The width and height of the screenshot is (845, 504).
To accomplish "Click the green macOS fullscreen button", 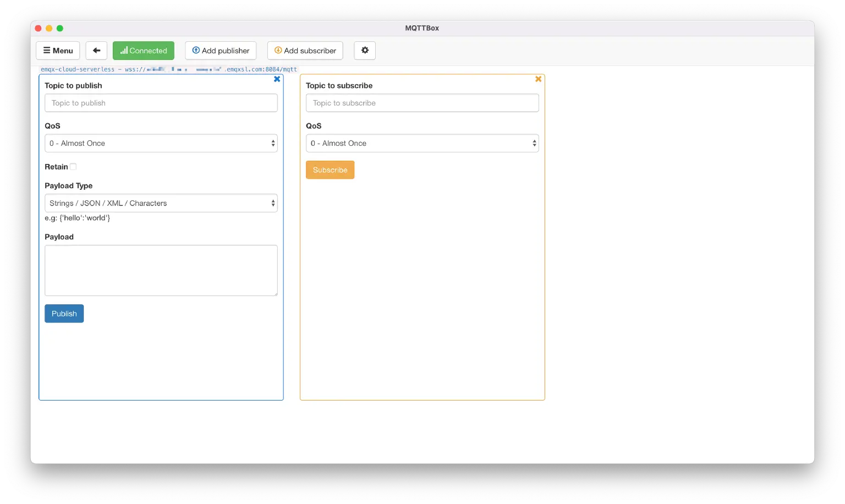I will coord(60,28).
